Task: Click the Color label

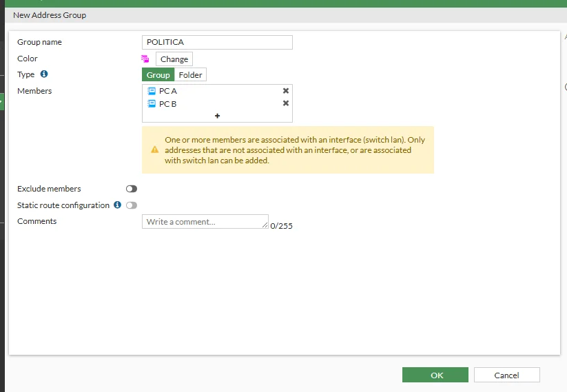Action: pos(27,59)
